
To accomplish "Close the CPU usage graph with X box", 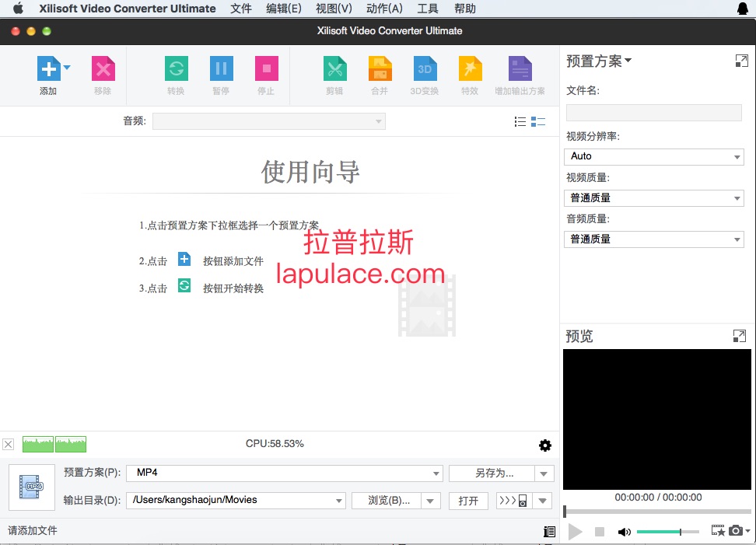I will pyautogui.click(x=8, y=445).
